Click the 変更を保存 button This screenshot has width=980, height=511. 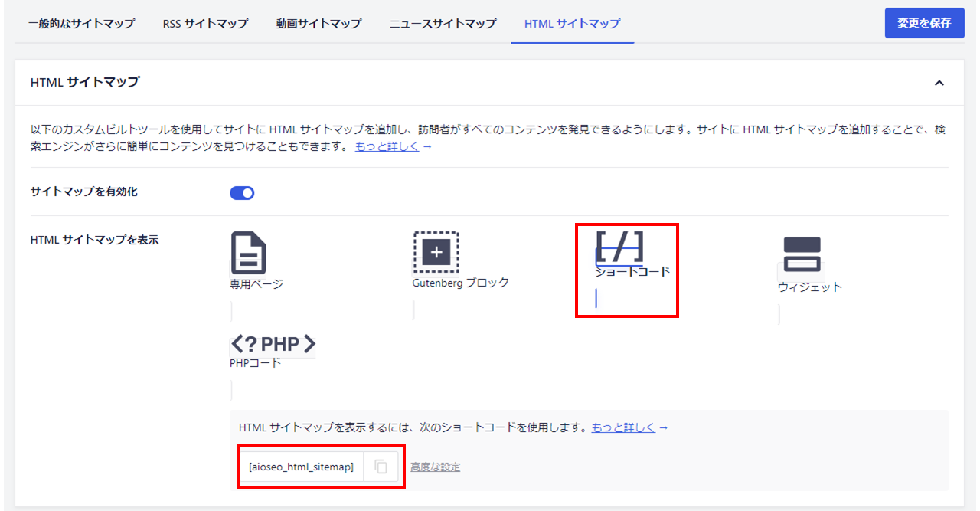pos(924,23)
